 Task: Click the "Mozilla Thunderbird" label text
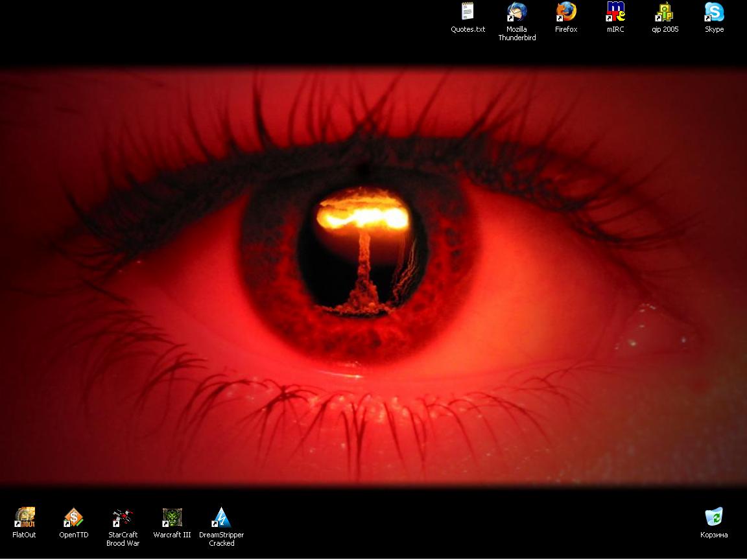(x=517, y=34)
